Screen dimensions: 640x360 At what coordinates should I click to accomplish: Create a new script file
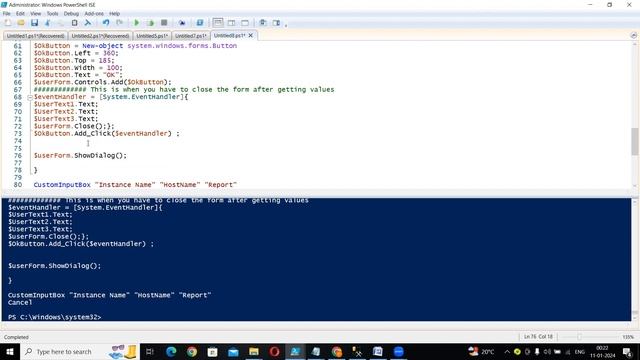click(8, 23)
